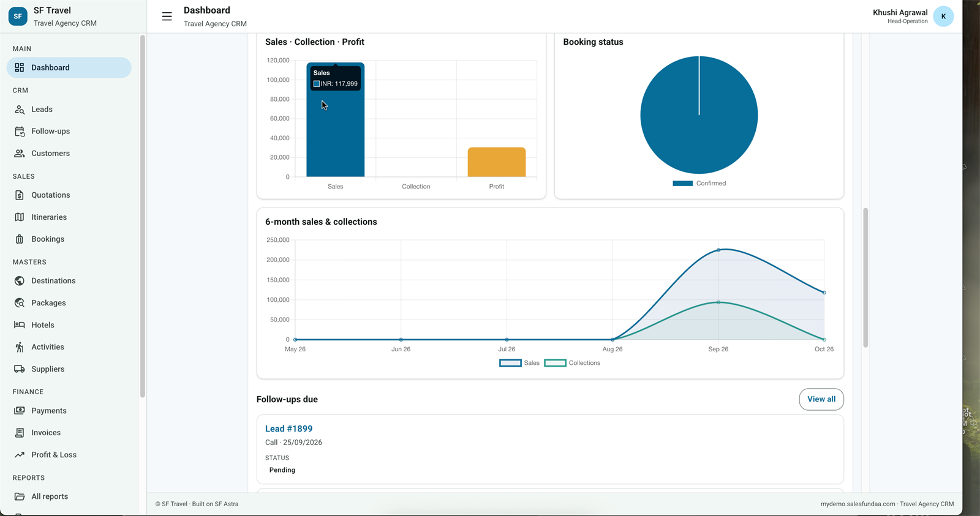
Task: Click the SF logo badge
Action: click(x=18, y=17)
